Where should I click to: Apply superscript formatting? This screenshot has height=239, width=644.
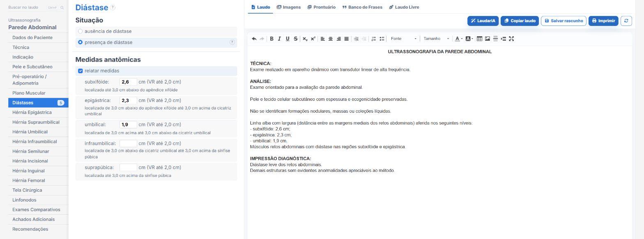313,39
